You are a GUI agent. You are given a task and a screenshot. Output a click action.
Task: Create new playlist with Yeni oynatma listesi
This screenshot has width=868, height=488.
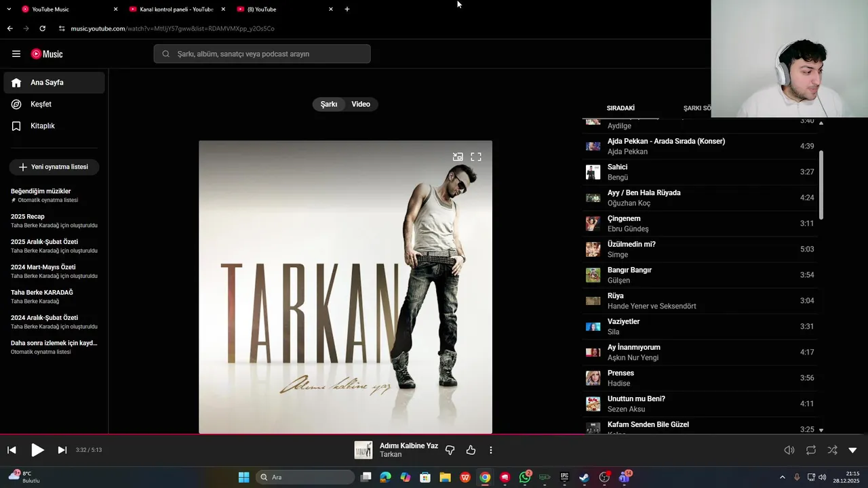(x=54, y=167)
